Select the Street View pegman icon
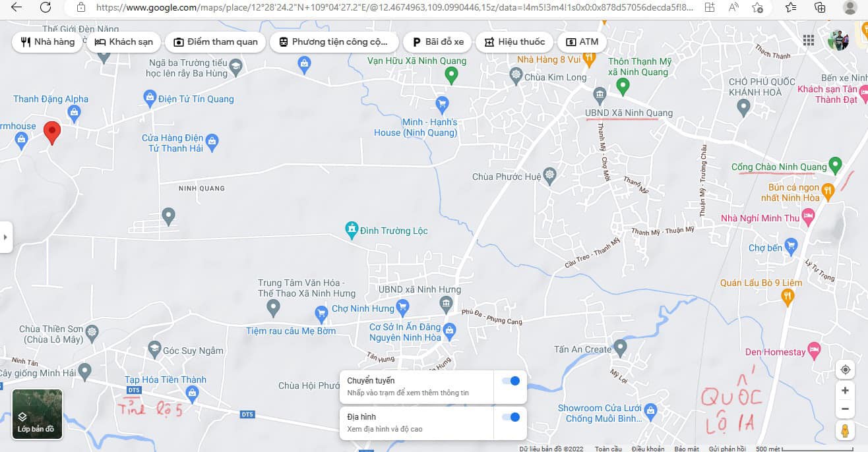This screenshot has width=868, height=452. tap(845, 431)
